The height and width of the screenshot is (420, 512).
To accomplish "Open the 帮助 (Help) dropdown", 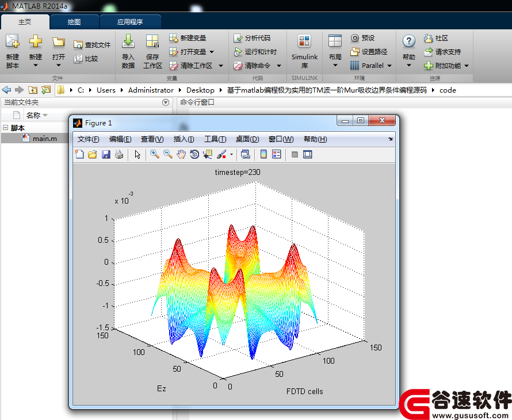I will tap(409, 61).
